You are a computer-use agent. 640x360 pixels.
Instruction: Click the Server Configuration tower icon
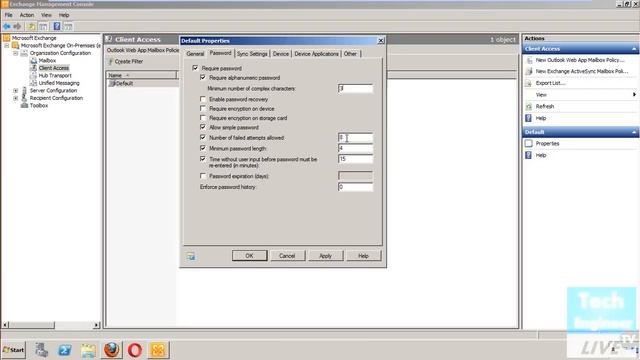[24, 90]
